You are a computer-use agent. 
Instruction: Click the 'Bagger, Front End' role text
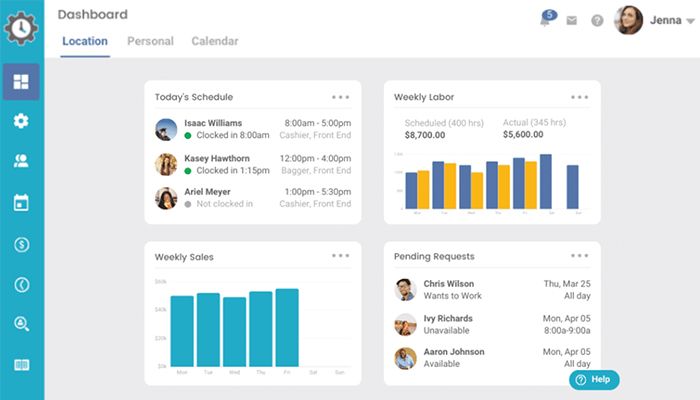click(x=316, y=170)
